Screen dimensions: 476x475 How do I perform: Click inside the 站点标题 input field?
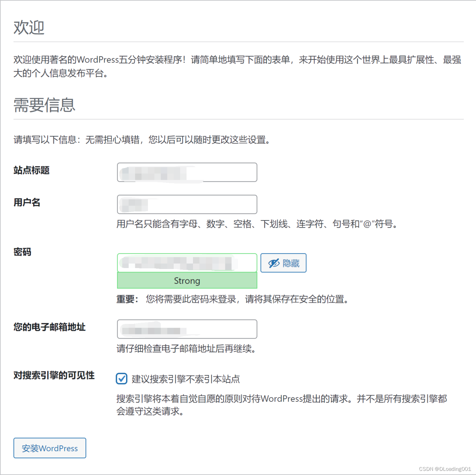pos(187,172)
